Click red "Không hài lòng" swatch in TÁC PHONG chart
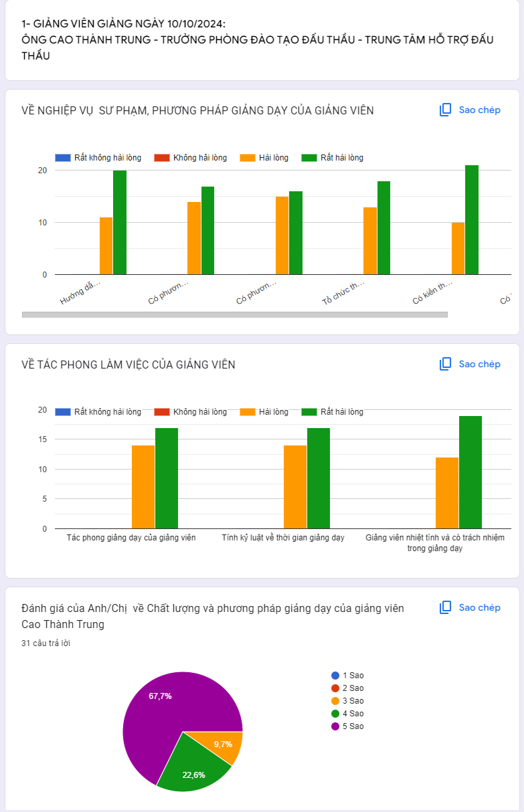Screen dimensions: 524x812 pos(162,412)
